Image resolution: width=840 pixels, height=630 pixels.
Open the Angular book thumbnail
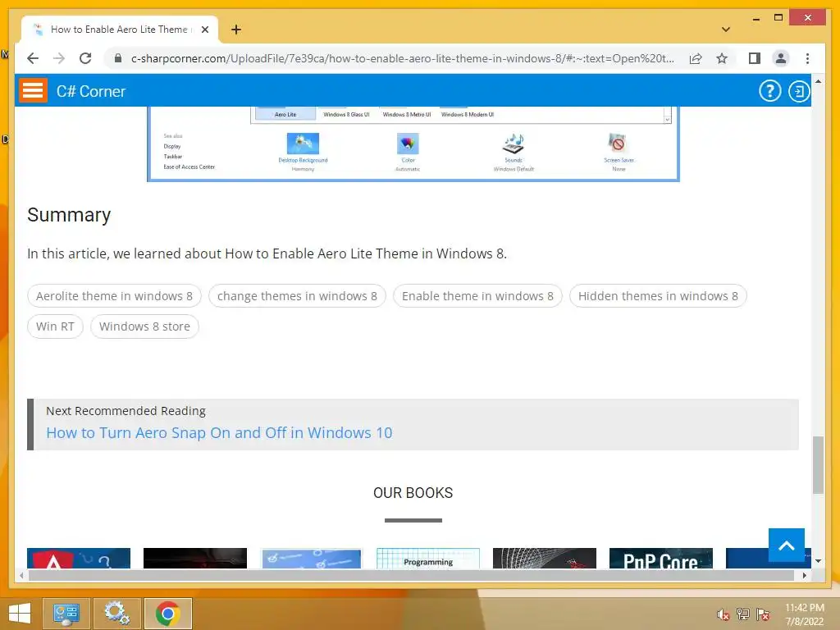click(79, 558)
